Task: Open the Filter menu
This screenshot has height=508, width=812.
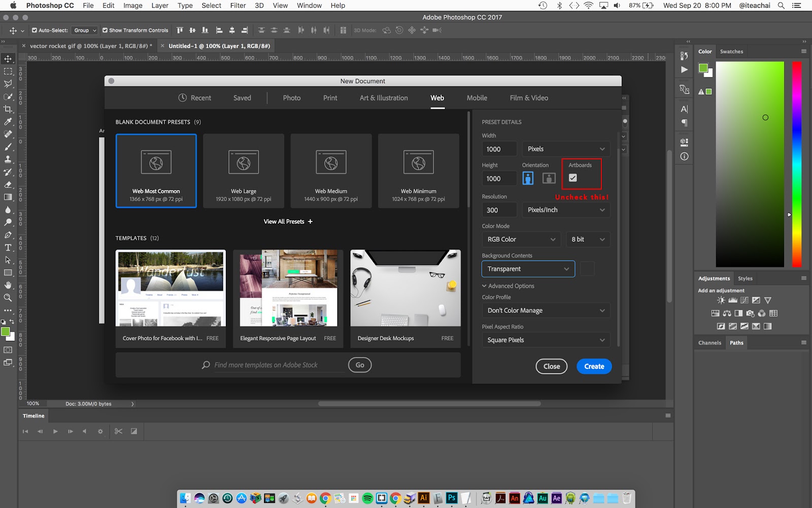Action: point(238,6)
